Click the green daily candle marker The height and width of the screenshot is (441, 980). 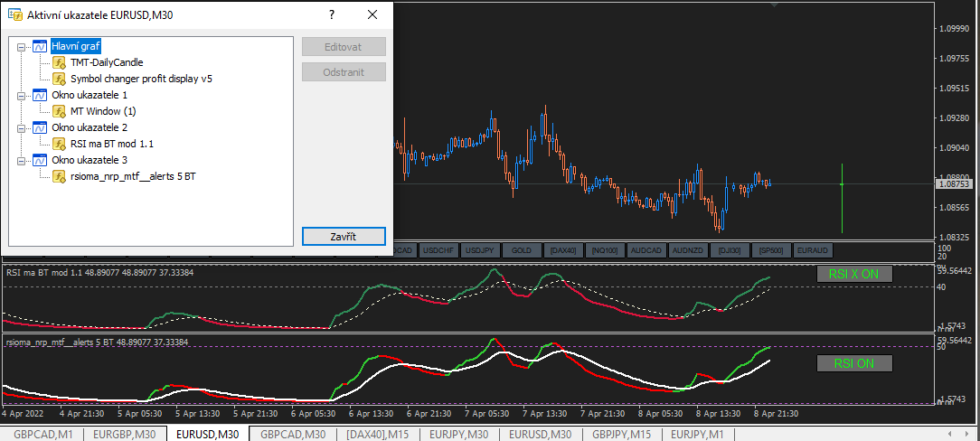coord(842,198)
